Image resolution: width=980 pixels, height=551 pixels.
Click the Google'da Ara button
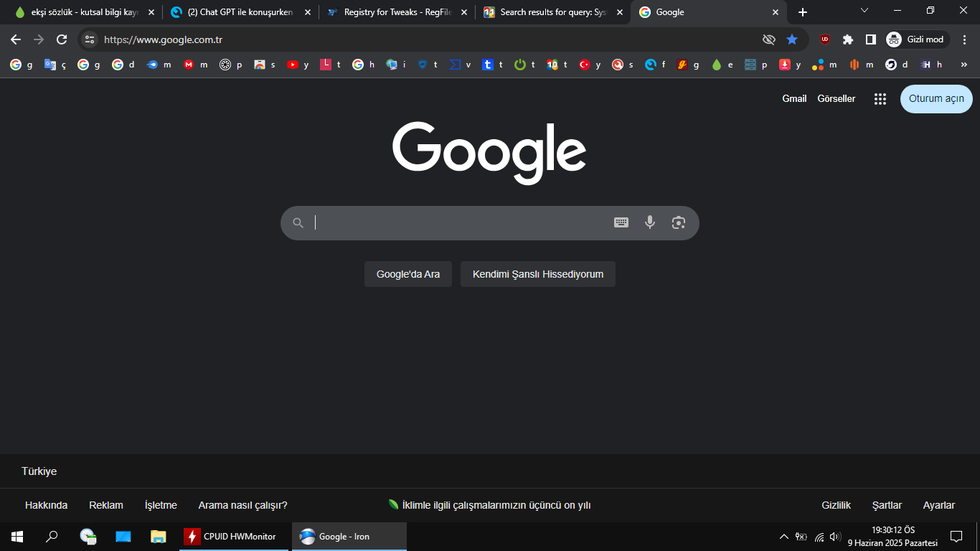408,274
